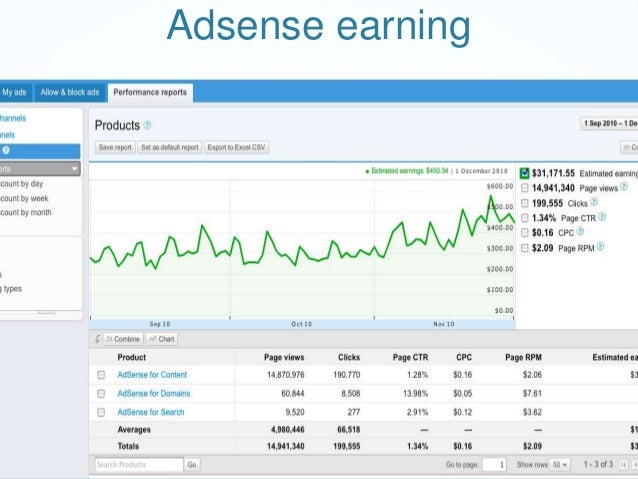The width and height of the screenshot is (638, 479).
Task: Open the date range 1 Sep 2010 selector
Action: [609, 123]
